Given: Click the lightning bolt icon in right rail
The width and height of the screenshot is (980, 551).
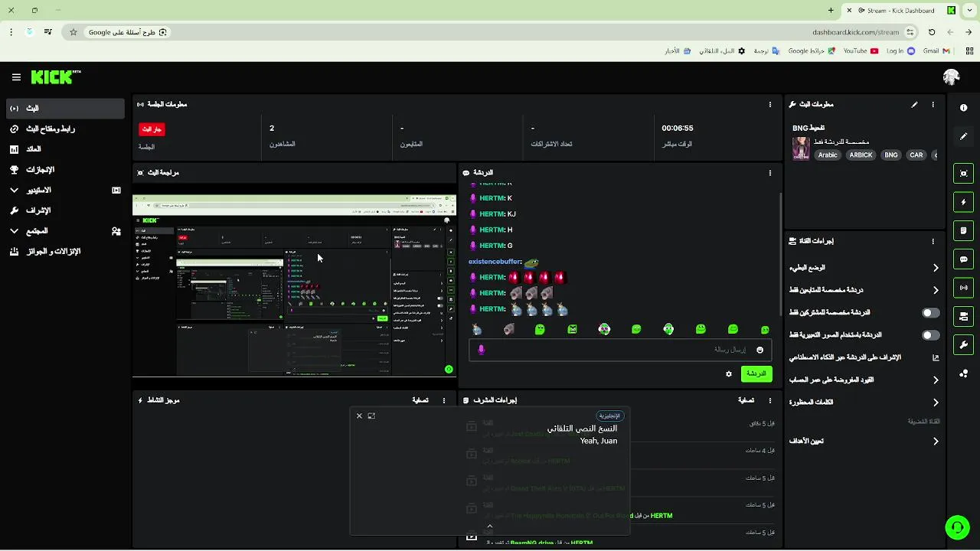Looking at the screenshot, I should point(963,202).
